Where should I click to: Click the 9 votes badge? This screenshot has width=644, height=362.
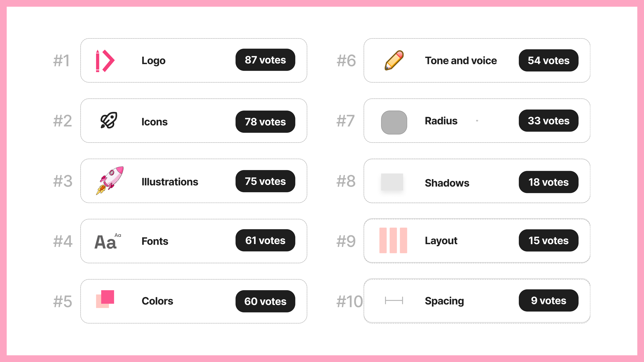[x=549, y=300]
